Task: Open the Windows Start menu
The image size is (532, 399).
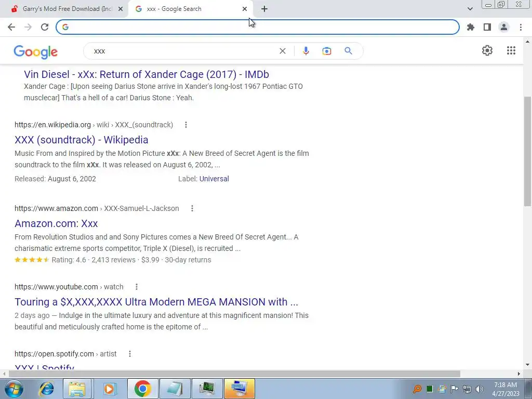Action: [x=14, y=389]
